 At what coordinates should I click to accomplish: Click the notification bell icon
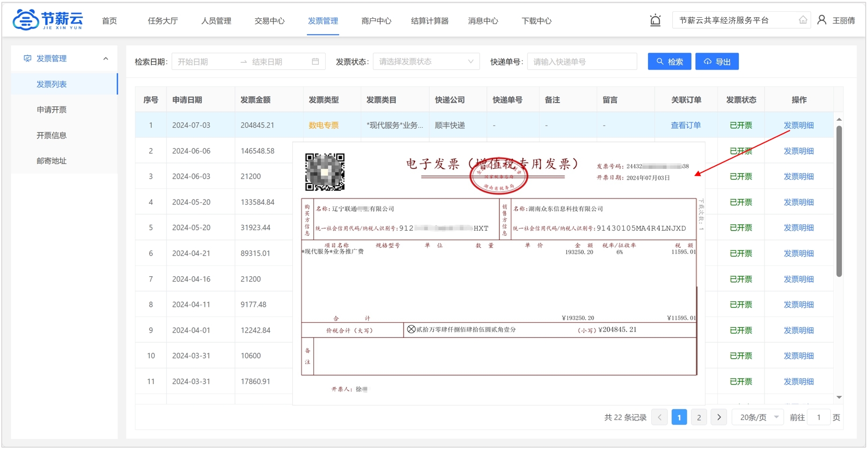(655, 20)
